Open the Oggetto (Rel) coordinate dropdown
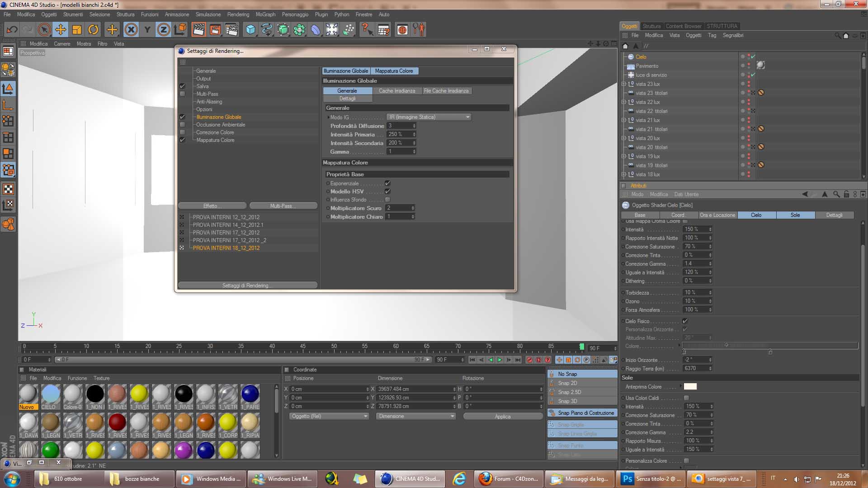The image size is (868, 488). pyautogui.click(x=329, y=416)
